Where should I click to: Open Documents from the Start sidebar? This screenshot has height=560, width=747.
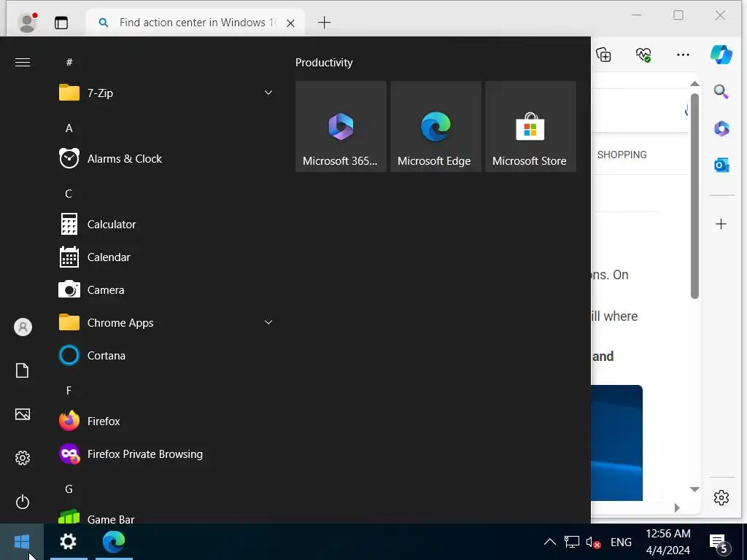click(23, 370)
